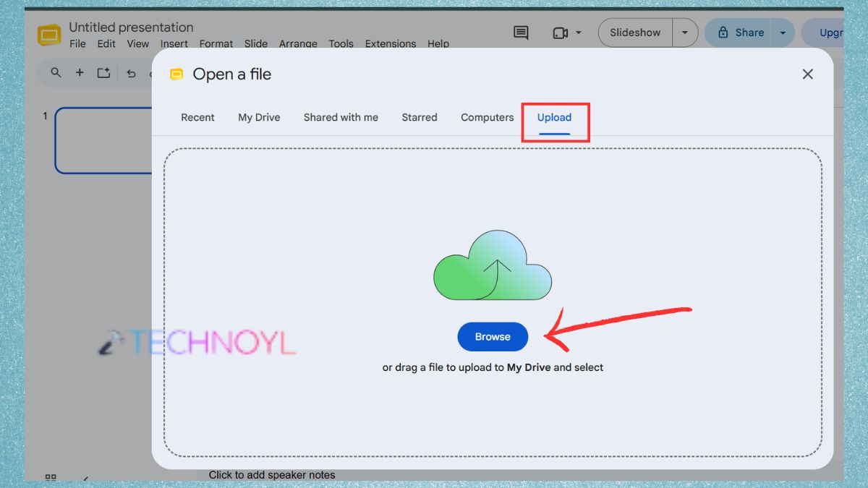Switch to the Recent tab
Image resolution: width=868 pixels, height=488 pixels.
click(197, 117)
